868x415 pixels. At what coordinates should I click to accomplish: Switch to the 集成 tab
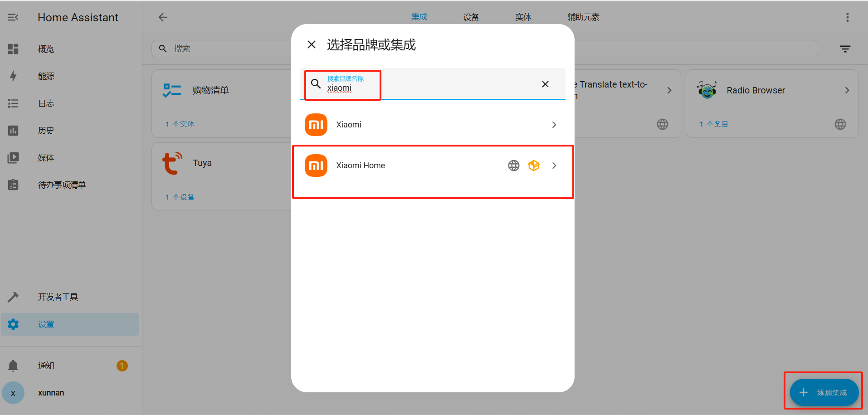click(x=419, y=17)
